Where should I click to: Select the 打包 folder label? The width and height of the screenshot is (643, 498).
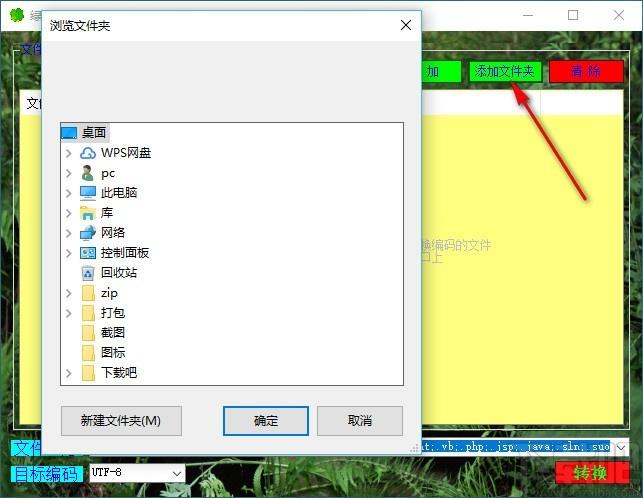point(113,313)
